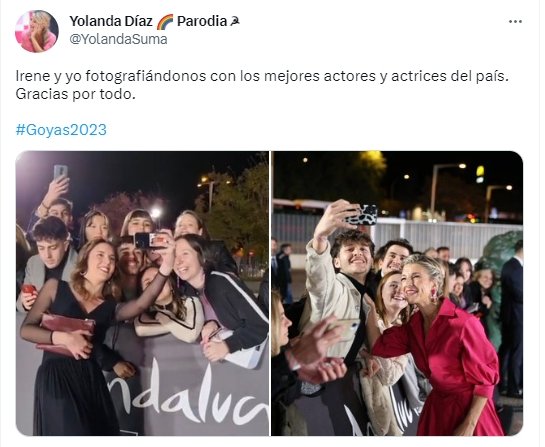This screenshot has width=545, height=447.
Task: Open the @YolandaSuma handle link
Action: [118, 39]
